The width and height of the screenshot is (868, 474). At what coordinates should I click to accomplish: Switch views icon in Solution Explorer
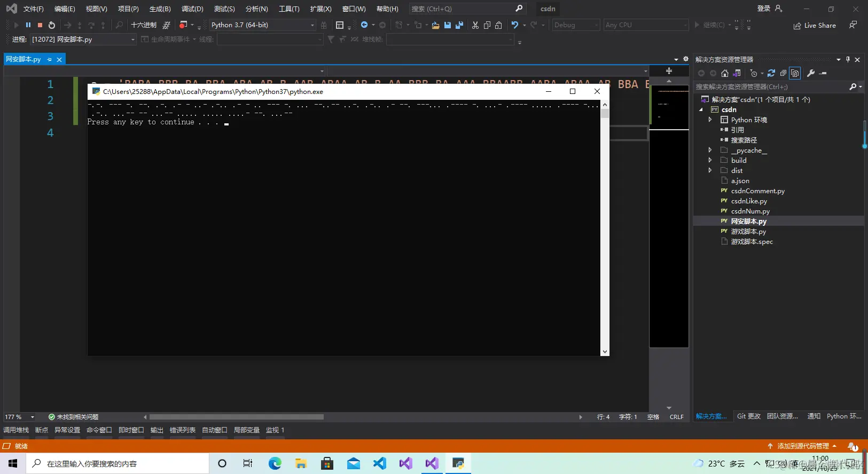click(737, 73)
